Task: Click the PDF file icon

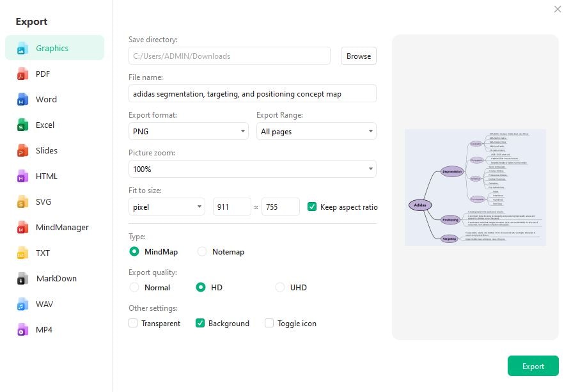Action: (x=22, y=74)
